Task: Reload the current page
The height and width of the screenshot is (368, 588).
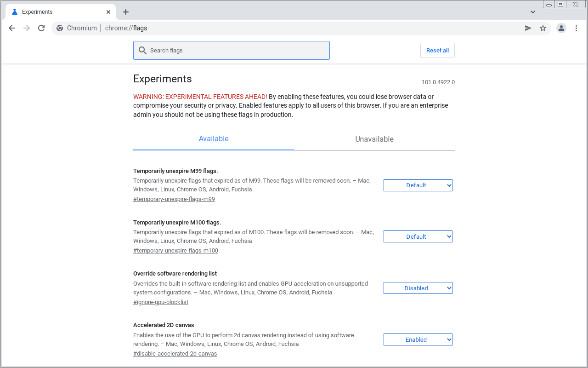Action: click(41, 28)
